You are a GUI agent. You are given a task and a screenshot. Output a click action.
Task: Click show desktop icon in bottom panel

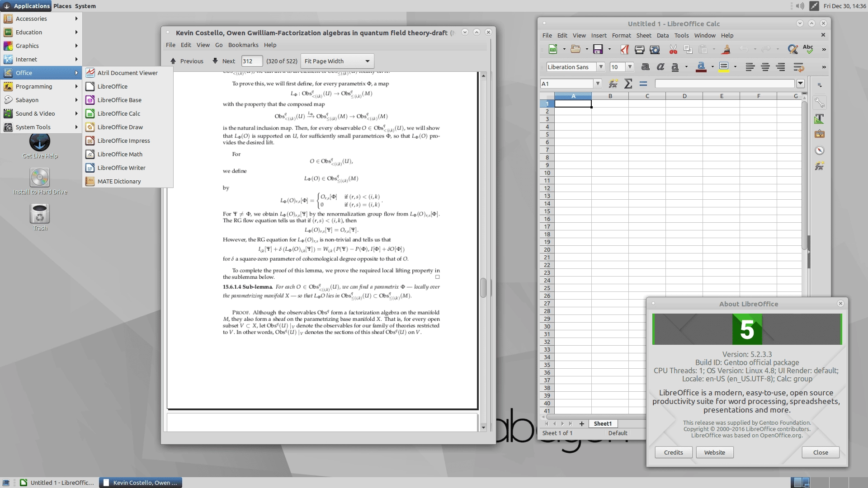tap(6, 483)
